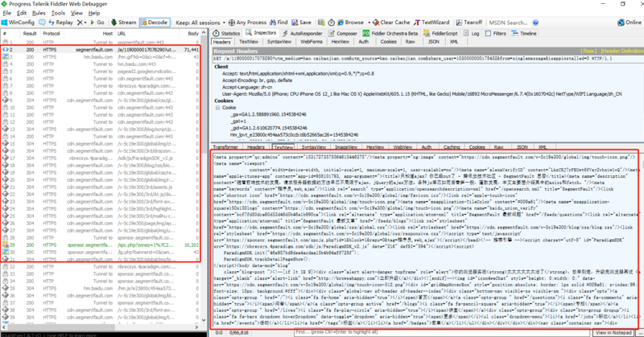Click the Header Definitions link

click(621, 51)
